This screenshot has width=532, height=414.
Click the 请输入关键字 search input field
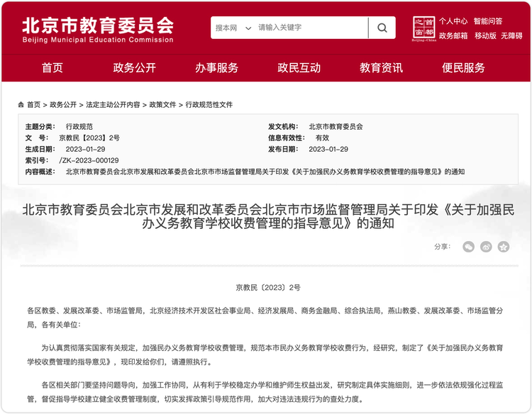pyautogui.click(x=311, y=28)
